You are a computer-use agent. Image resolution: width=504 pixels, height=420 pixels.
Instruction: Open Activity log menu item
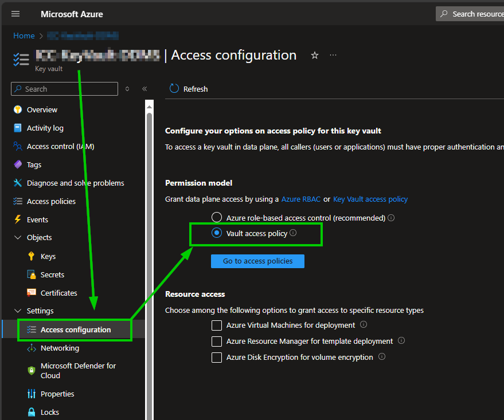tap(45, 128)
